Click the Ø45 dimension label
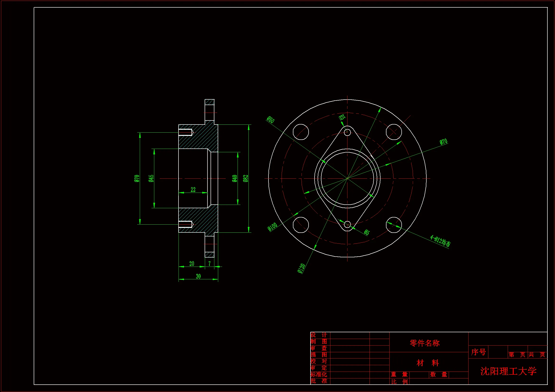Viewport: 555px width, 392px height. [x=151, y=179]
